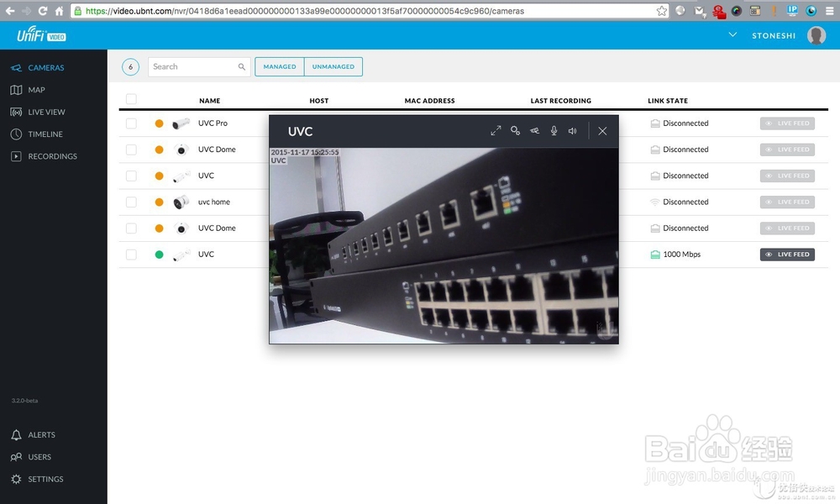Click the UVC Pro orange status dot
840x504 pixels.
coord(159,123)
